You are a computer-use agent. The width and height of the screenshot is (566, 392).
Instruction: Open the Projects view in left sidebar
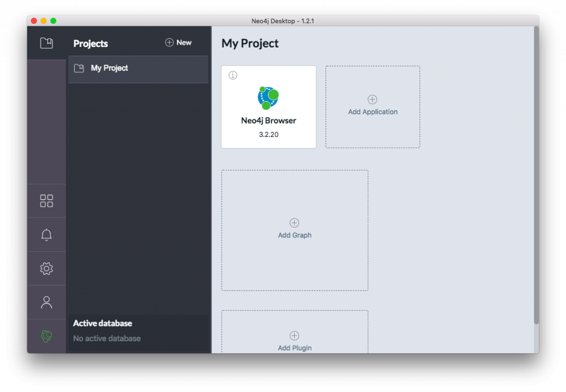[x=46, y=43]
